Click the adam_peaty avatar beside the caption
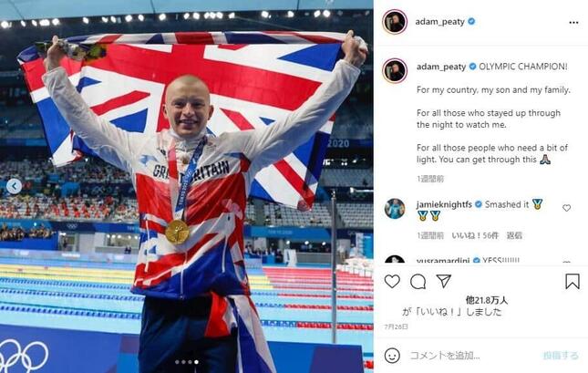 (x=395, y=70)
